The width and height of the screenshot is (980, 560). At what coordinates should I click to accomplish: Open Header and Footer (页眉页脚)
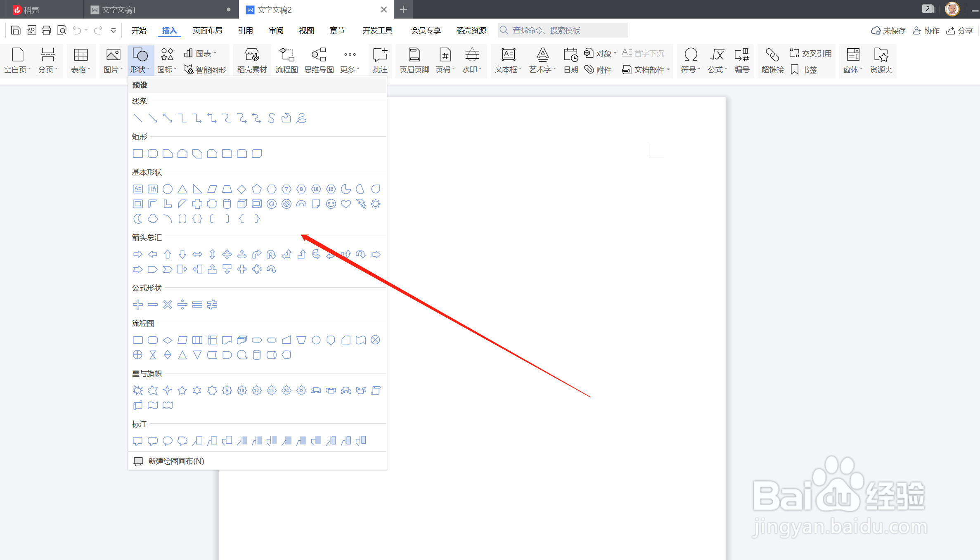(x=414, y=60)
